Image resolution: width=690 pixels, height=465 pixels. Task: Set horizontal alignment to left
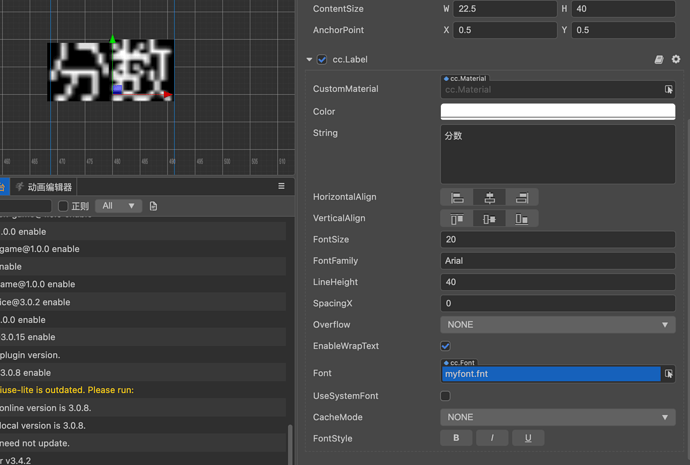point(457,198)
